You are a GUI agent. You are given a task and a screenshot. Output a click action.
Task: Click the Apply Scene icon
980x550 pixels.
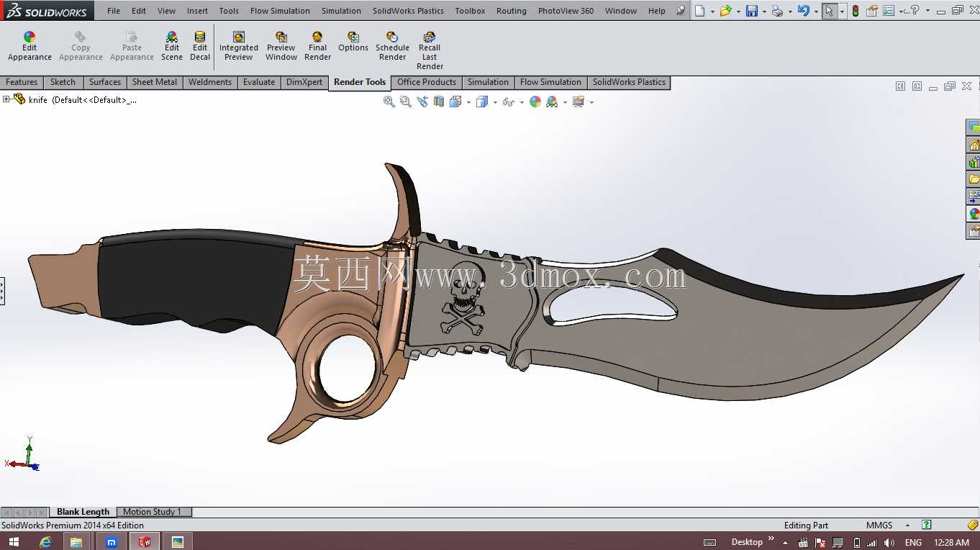click(552, 102)
